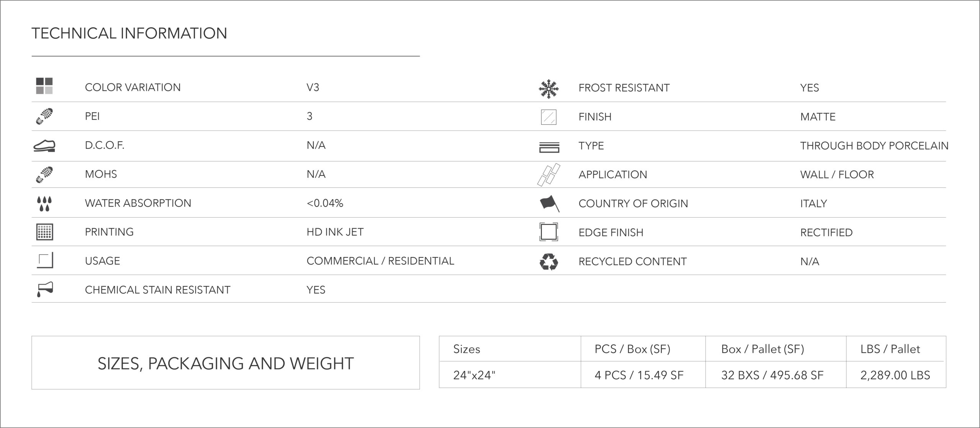Click the usage corner icon
This screenshot has height=428, width=980.
(45, 260)
